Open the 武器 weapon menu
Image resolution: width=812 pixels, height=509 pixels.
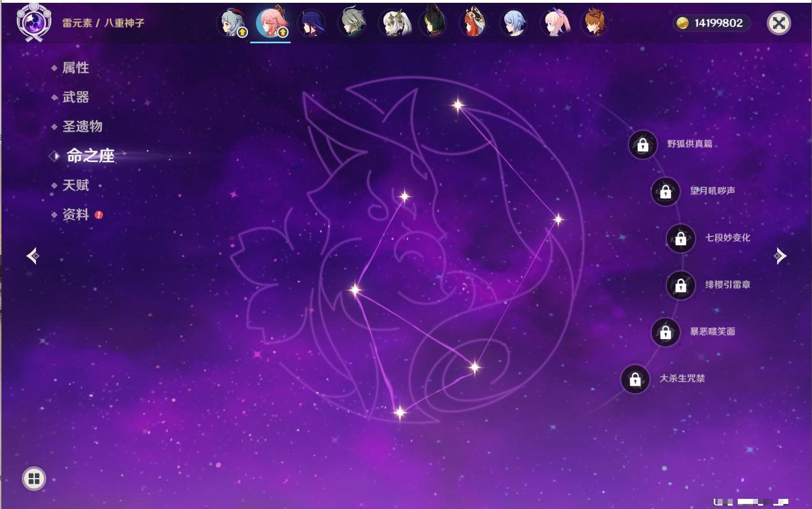[x=75, y=97]
